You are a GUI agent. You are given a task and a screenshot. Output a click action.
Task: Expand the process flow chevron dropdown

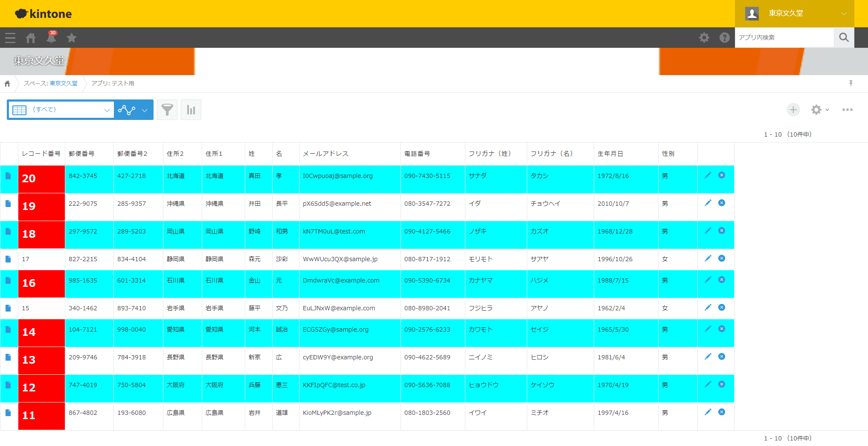[x=145, y=110]
